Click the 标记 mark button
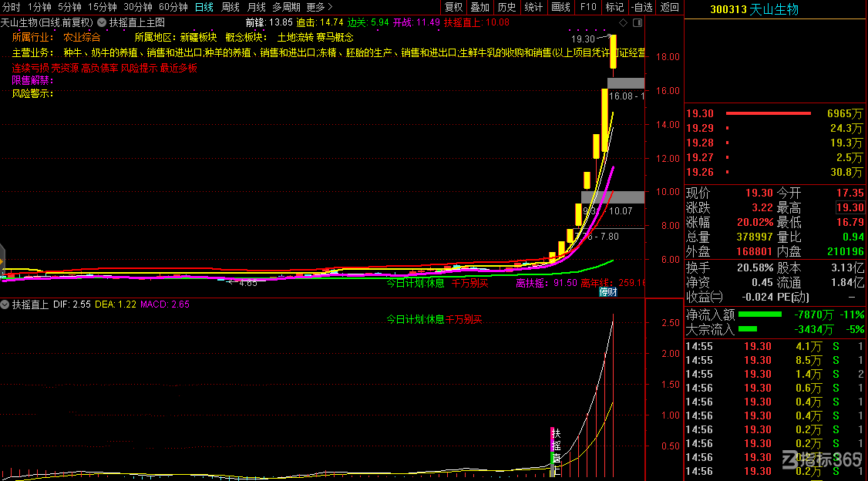The width and height of the screenshot is (868, 481). coord(614,7)
